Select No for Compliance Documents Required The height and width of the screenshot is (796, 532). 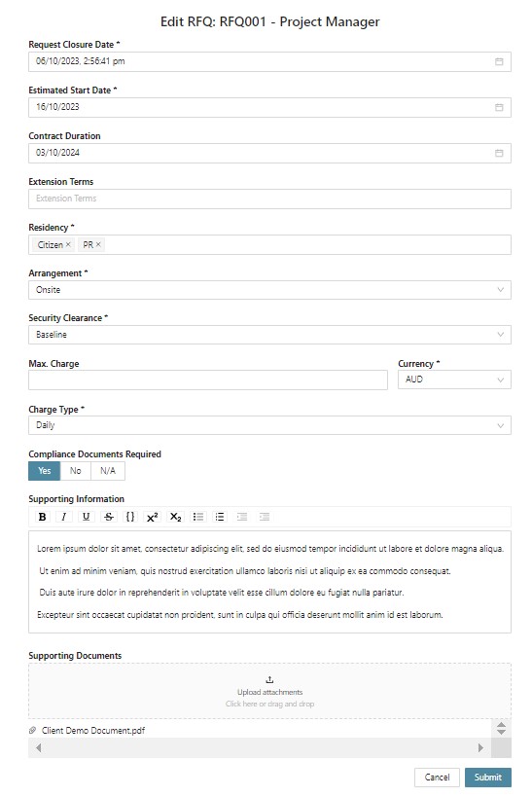click(x=76, y=471)
